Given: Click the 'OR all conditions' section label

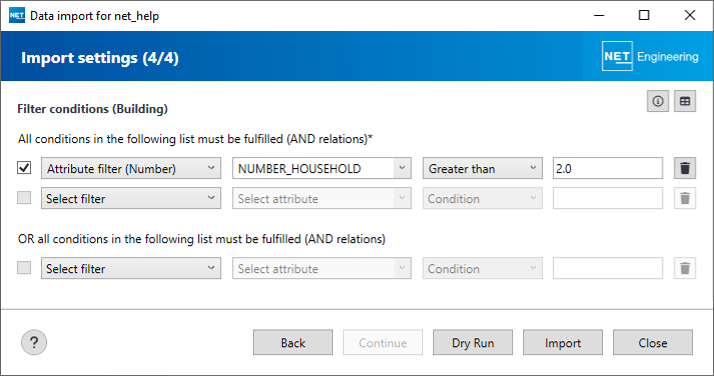Looking at the screenshot, I should (202, 239).
